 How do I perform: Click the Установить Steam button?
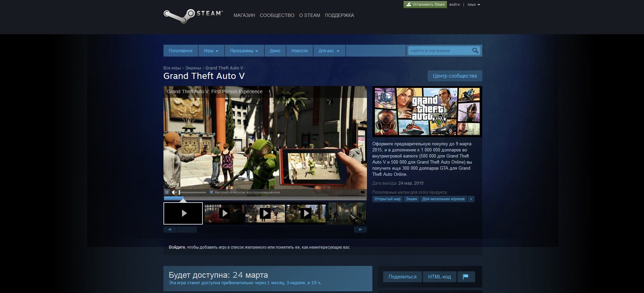coord(425,4)
